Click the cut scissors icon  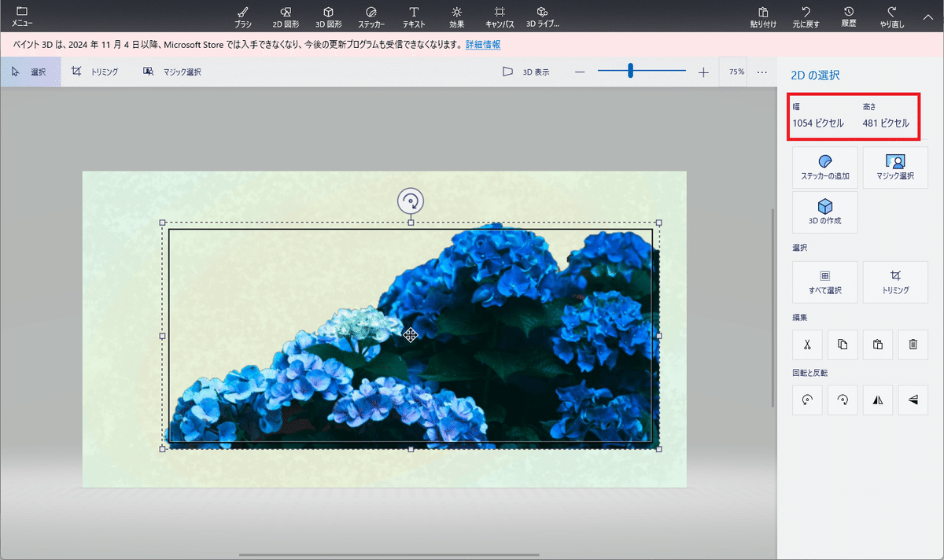pos(807,344)
